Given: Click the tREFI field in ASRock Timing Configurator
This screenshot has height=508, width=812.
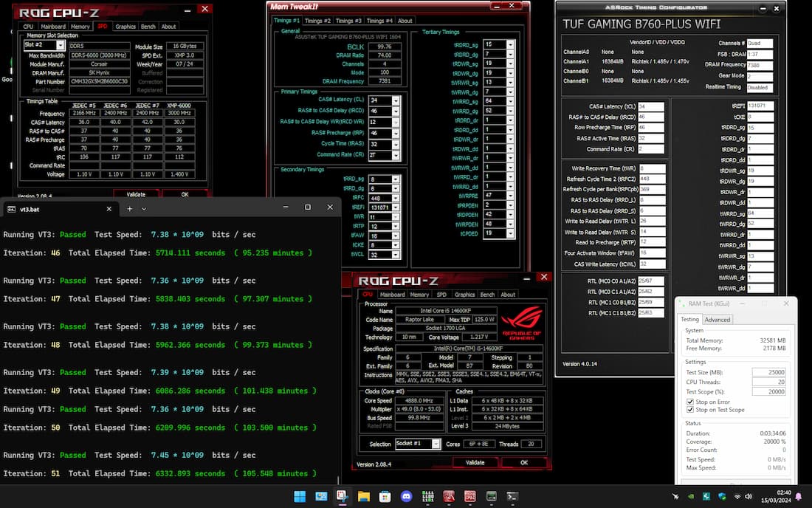Looking at the screenshot, I should 760,106.
